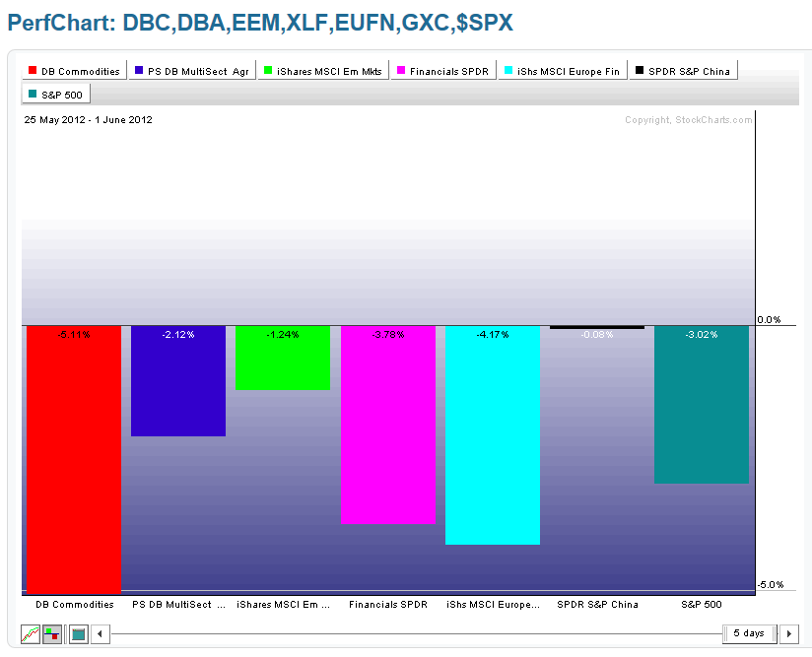The width and height of the screenshot is (812, 657).
Task: Switch to line chart mode icon
Action: 31,633
